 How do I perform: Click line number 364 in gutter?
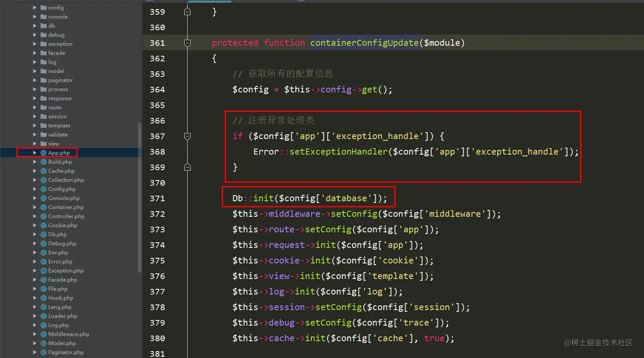click(157, 89)
